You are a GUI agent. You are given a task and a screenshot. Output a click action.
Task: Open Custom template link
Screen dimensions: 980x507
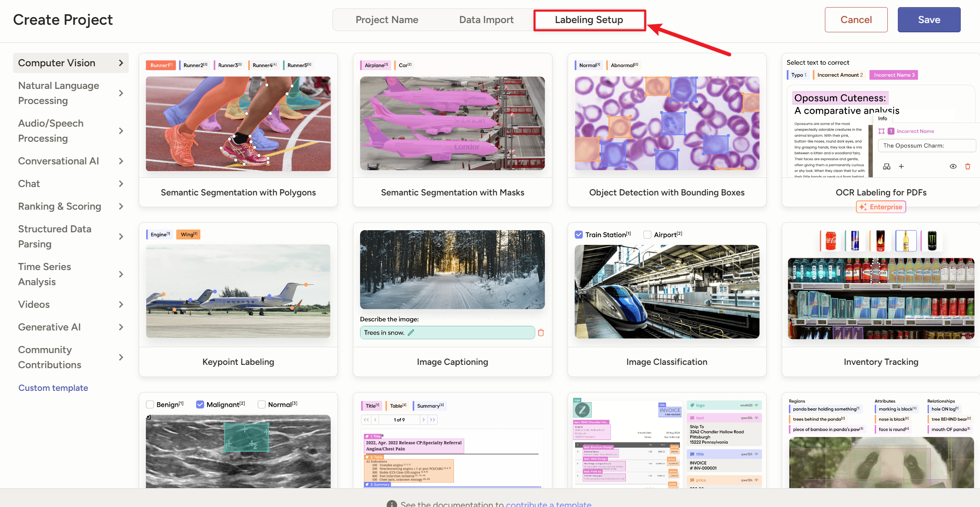pyautogui.click(x=53, y=388)
